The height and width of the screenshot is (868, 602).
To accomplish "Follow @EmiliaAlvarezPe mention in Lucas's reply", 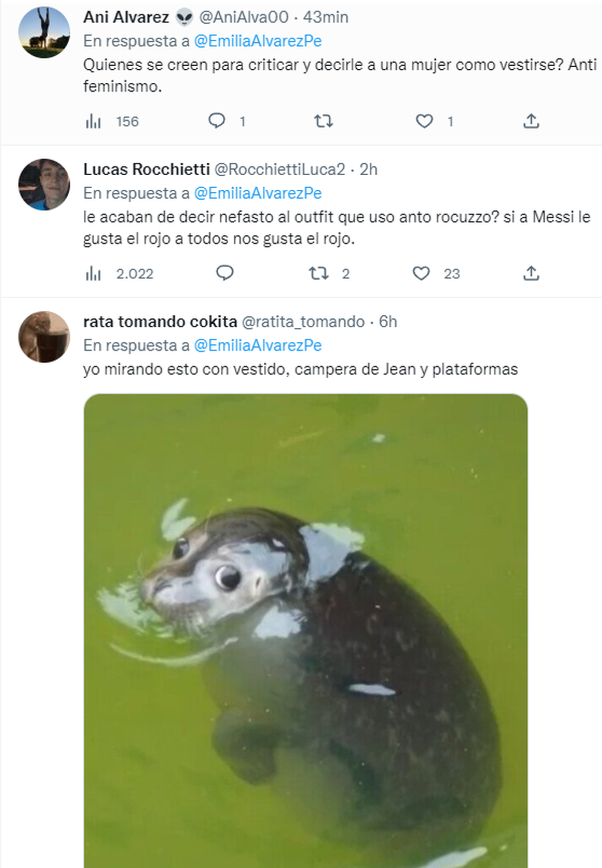I will [258, 193].
